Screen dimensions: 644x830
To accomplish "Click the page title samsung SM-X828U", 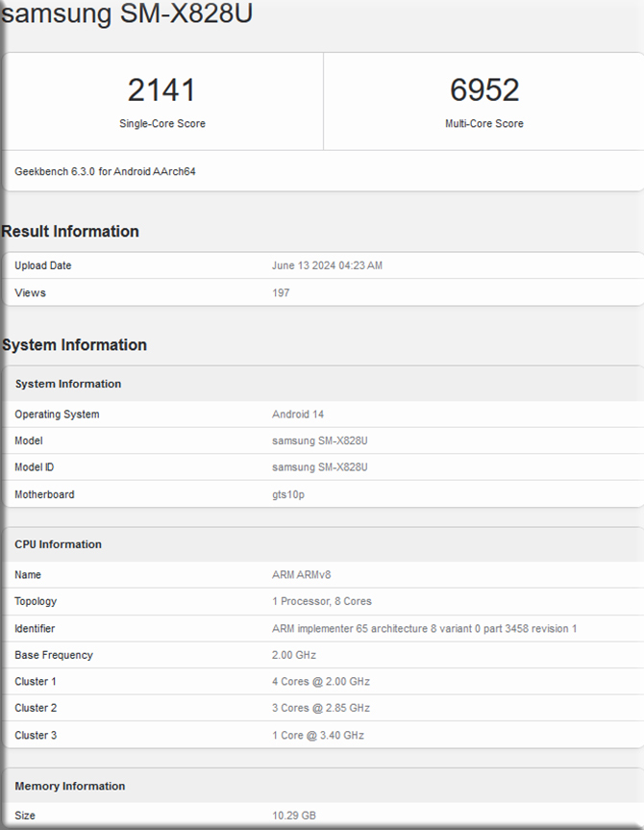I will (127, 13).
